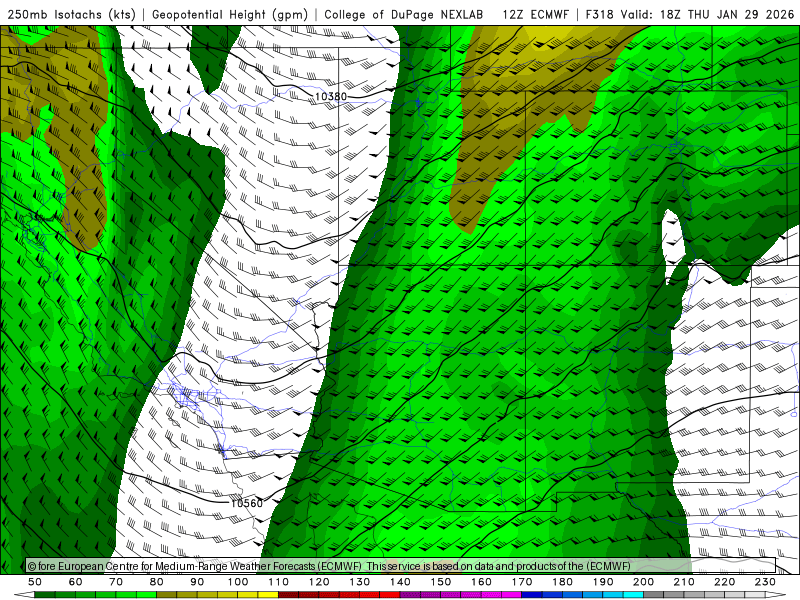800x600 pixels.
Task: Click the '70' legend value
Action: click(x=116, y=582)
